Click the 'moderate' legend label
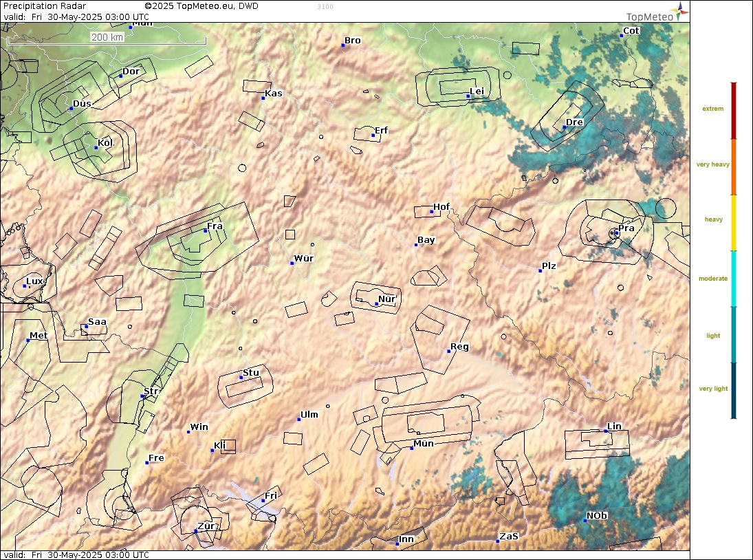 713,279
